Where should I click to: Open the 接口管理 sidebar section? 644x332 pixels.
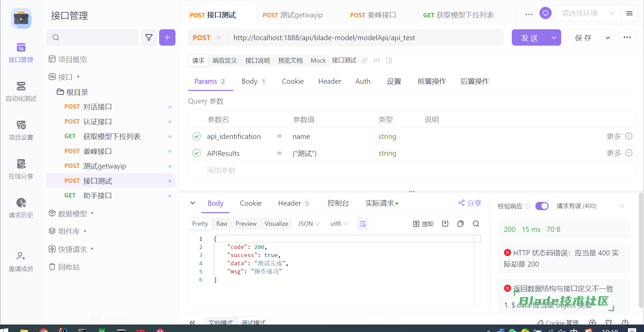click(21, 53)
